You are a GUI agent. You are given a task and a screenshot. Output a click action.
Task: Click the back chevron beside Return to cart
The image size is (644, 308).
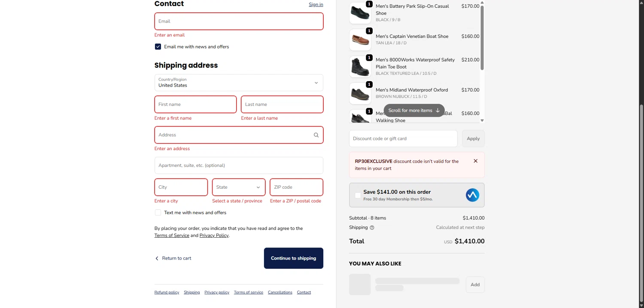[x=157, y=258]
